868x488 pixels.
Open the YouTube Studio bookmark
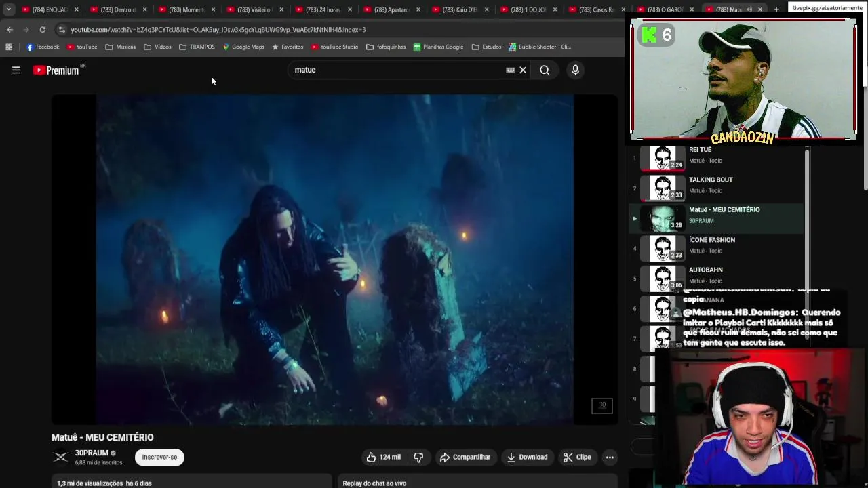(x=334, y=47)
